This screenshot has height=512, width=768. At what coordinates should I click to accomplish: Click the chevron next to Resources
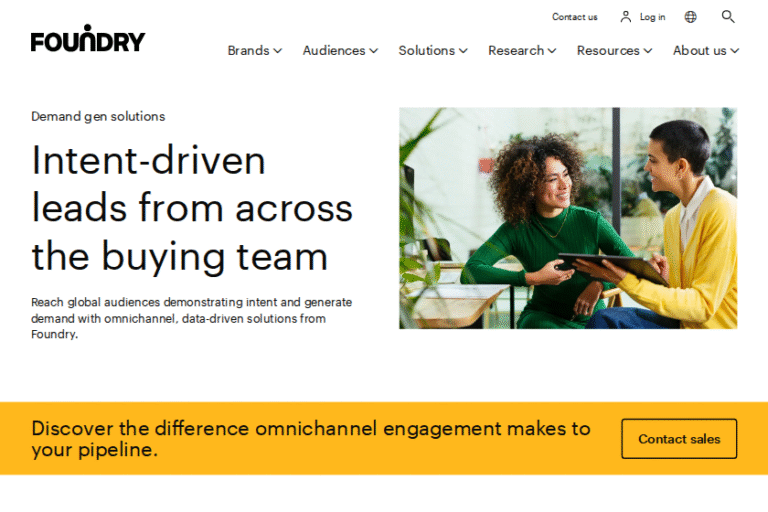(x=648, y=51)
